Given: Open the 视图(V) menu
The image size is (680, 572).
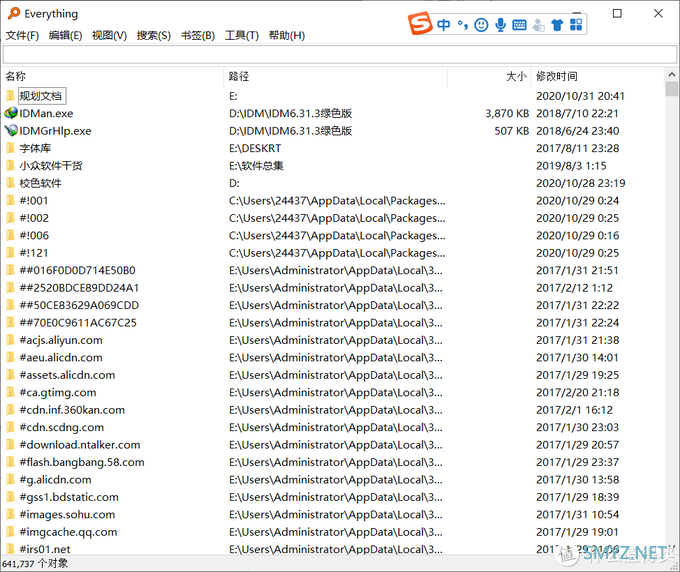Looking at the screenshot, I should (109, 35).
